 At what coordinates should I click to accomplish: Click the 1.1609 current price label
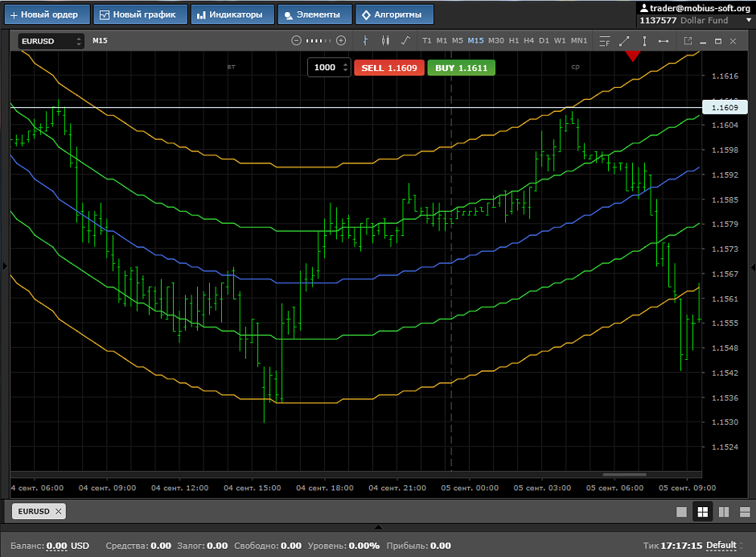click(x=725, y=107)
